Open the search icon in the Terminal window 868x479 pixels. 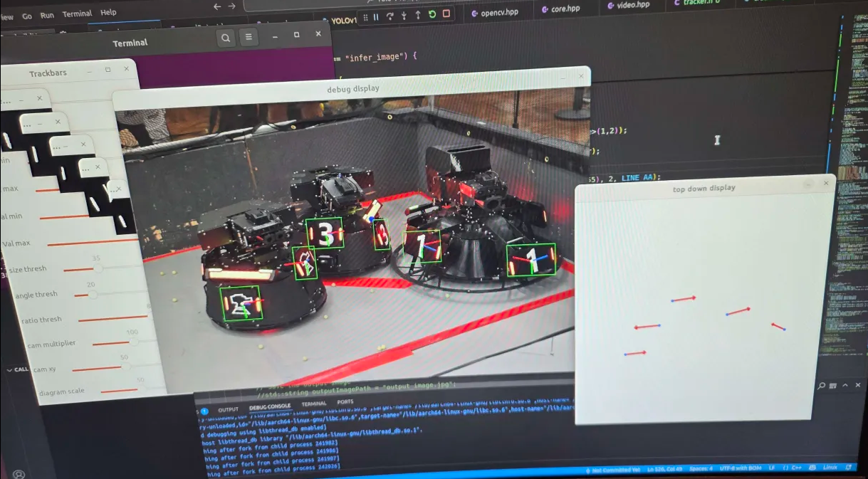(226, 38)
